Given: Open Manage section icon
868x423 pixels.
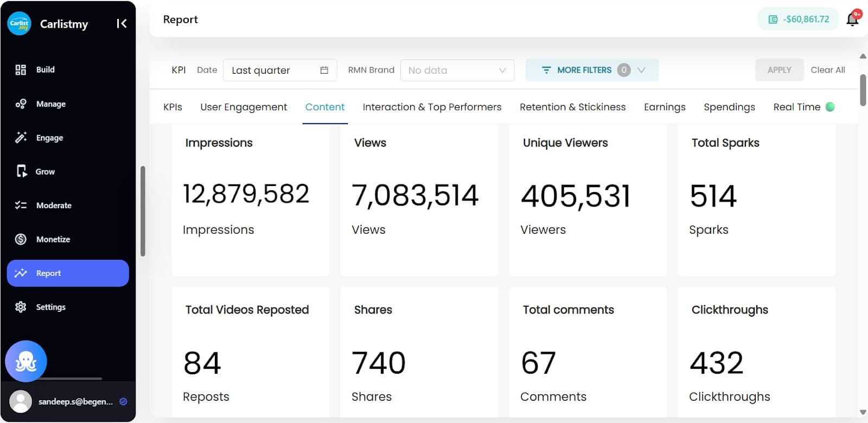Looking at the screenshot, I should click(21, 104).
